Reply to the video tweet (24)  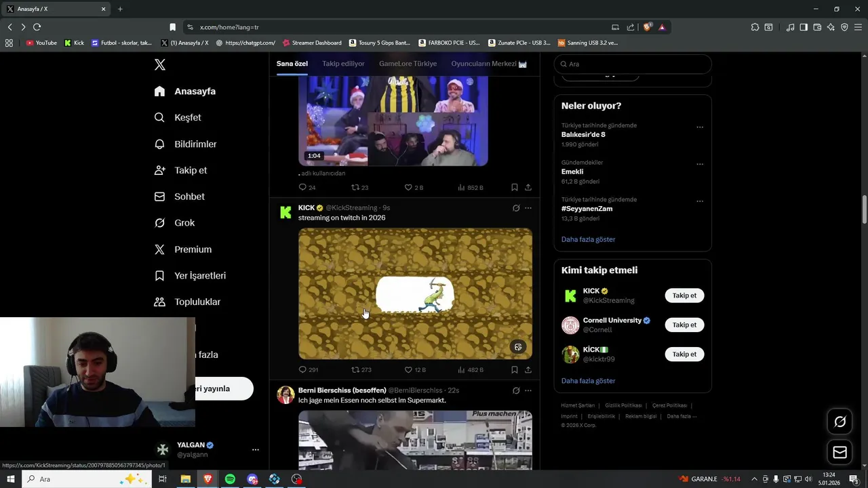tap(307, 187)
